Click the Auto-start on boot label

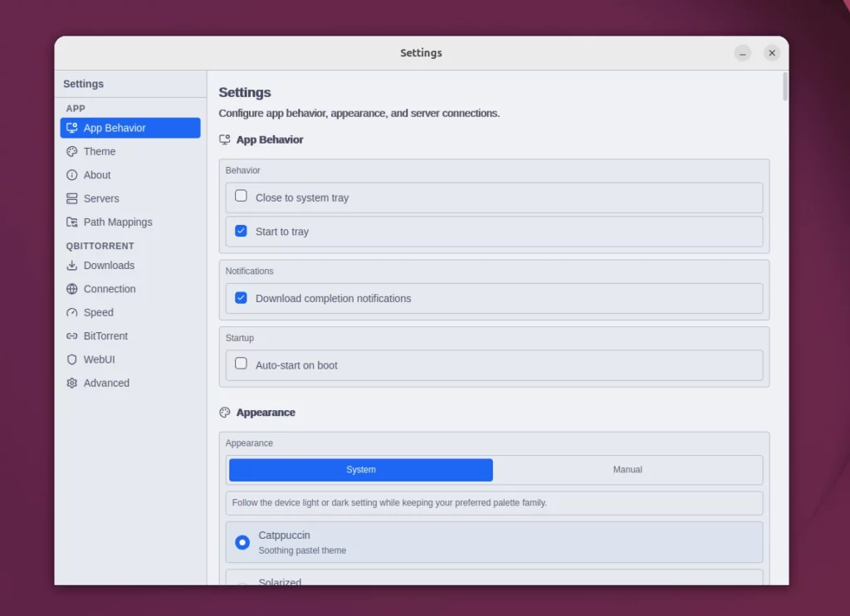[x=296, y=365]
